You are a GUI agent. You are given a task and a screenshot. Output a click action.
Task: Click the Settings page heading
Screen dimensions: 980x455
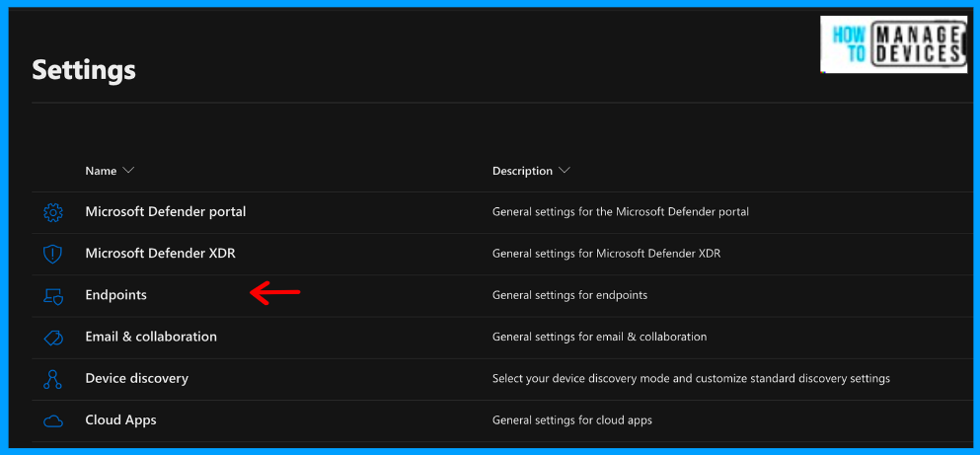coord(84,70)
